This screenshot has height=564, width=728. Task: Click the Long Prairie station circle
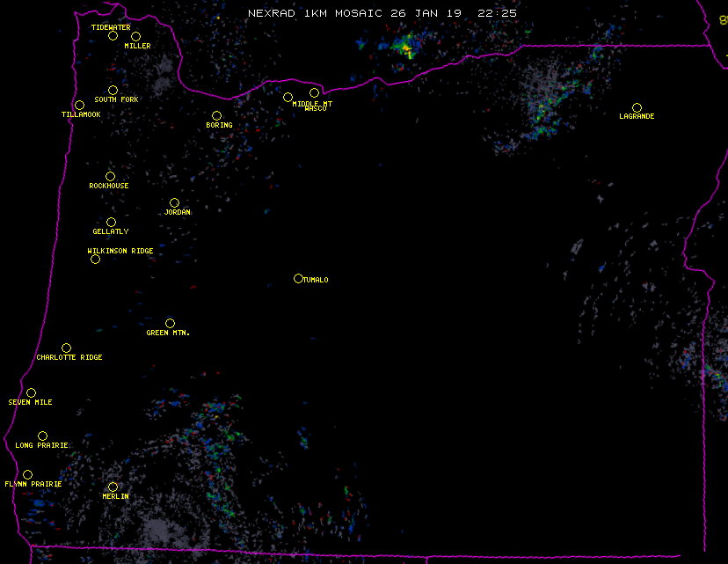tap(42, 436)
